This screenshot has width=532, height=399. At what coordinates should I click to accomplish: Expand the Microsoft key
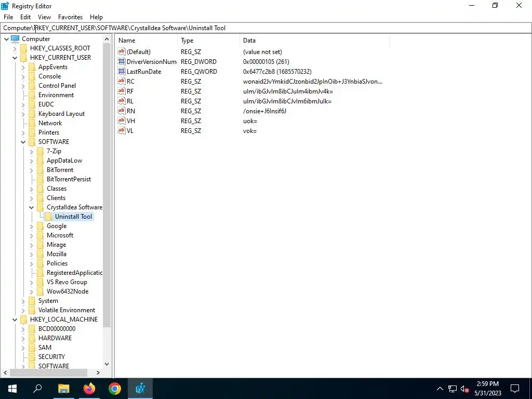pos(31,235)
